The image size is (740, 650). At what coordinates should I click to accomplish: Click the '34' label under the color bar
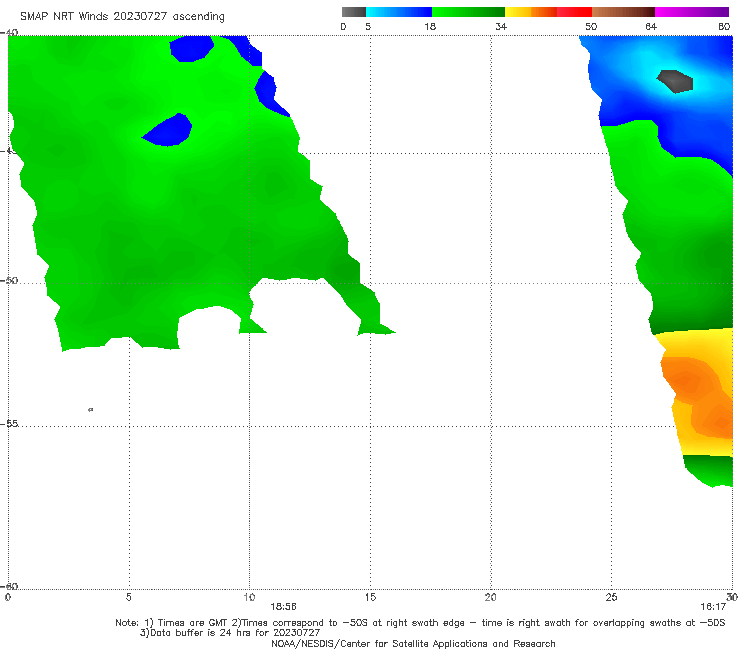(x=501, y=27)
